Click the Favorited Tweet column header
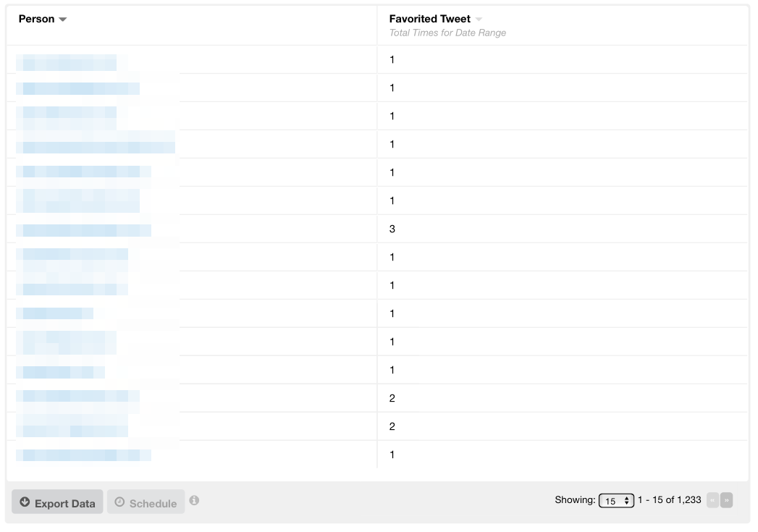 430,19
